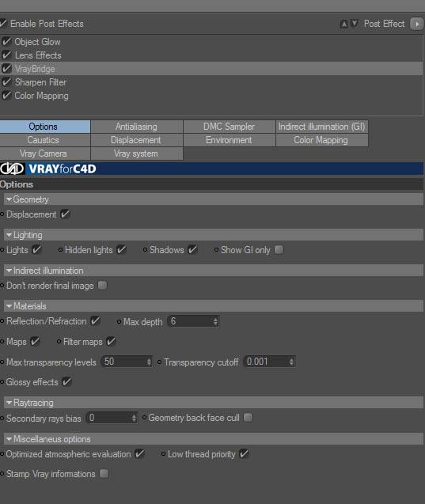Image resolution: width=425 pixels, height=504 pixels.
Task: Toggle the Lens Effects checkbox
Action: (x=6, y=55)
